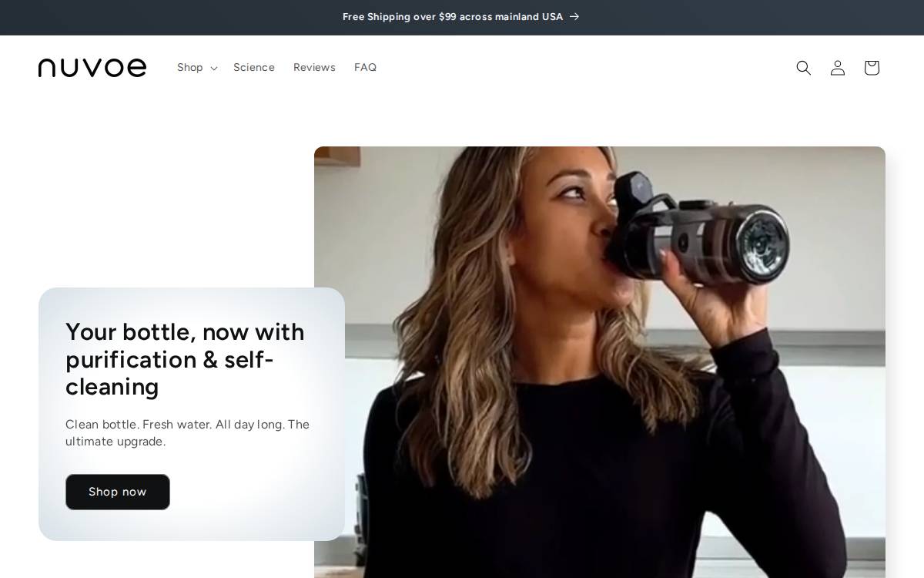
Task: Click the 'Your bottle, now with purification' heading
Action: pos(185,359)
